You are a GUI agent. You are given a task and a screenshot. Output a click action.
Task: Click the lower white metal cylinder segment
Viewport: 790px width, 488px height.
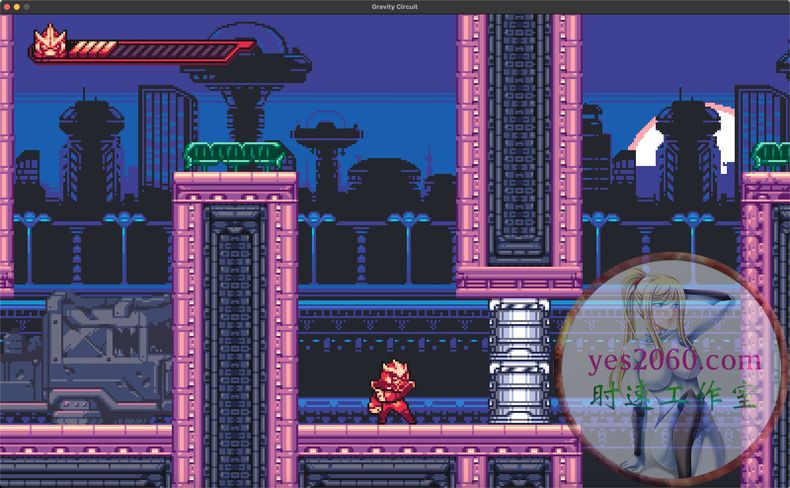click(x=519, y=391)
